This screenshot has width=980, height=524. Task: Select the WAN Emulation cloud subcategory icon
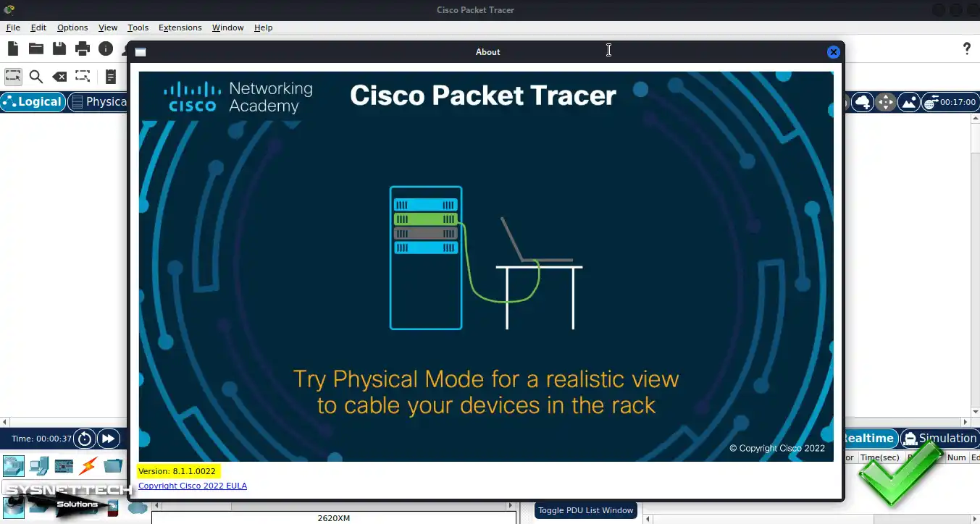click(137, 508)
